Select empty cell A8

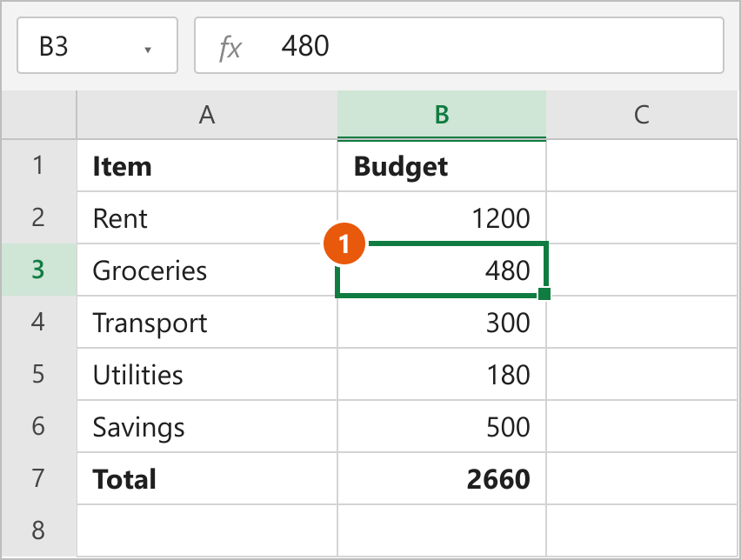(x=207, y=530)
